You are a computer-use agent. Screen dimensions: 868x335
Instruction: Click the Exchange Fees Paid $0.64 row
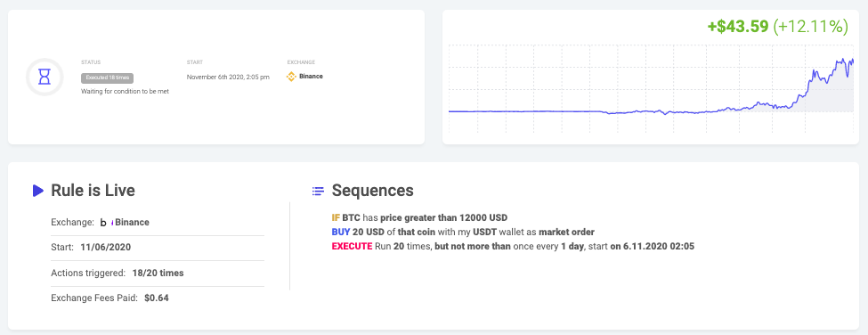tap(158, 298)
